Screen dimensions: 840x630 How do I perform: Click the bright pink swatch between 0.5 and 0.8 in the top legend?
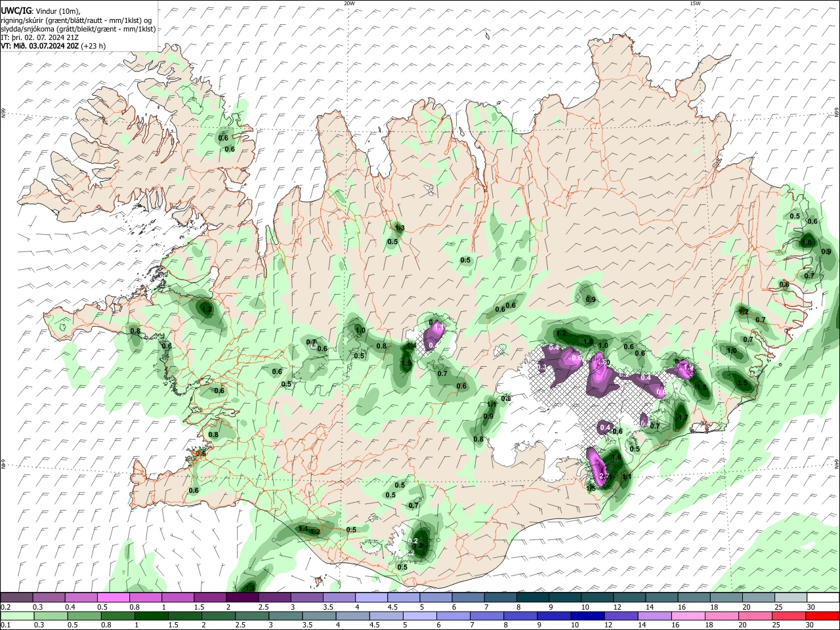coord(113,598)
